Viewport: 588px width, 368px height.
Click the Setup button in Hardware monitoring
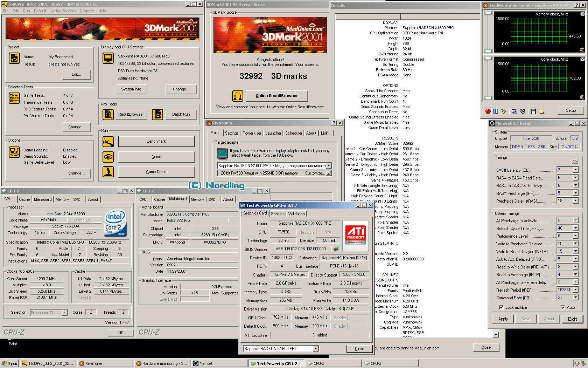click(571, 110)
